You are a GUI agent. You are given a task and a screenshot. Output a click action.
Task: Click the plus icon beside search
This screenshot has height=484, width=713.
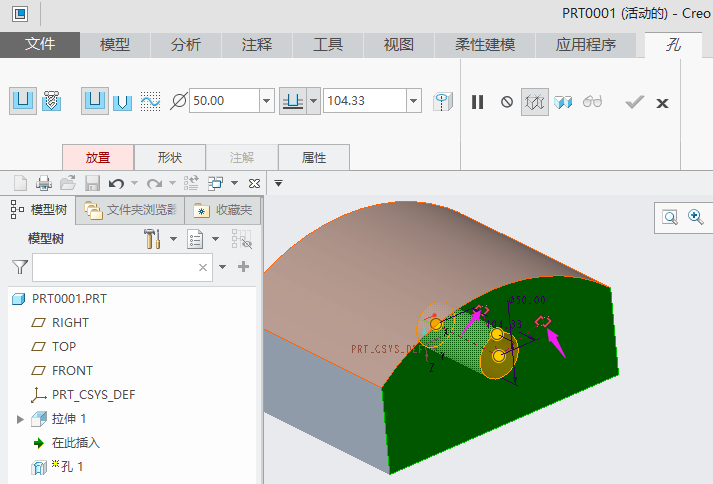coord(243,267)
